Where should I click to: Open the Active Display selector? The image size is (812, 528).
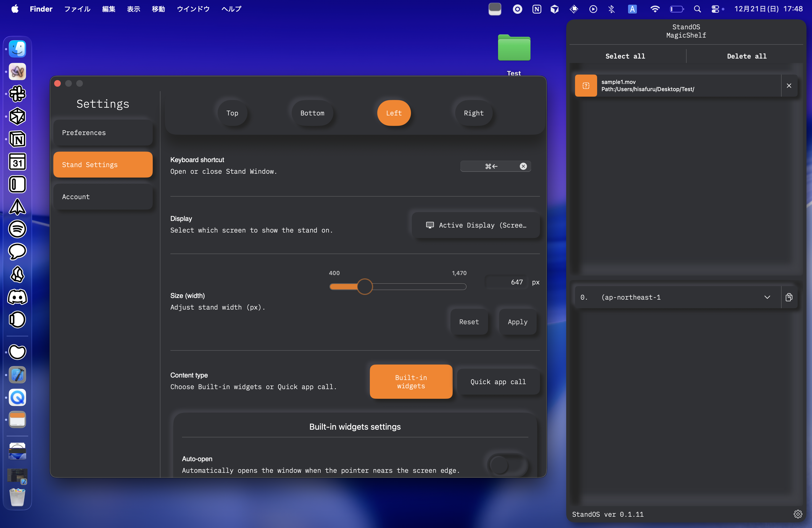pos(476,225)
